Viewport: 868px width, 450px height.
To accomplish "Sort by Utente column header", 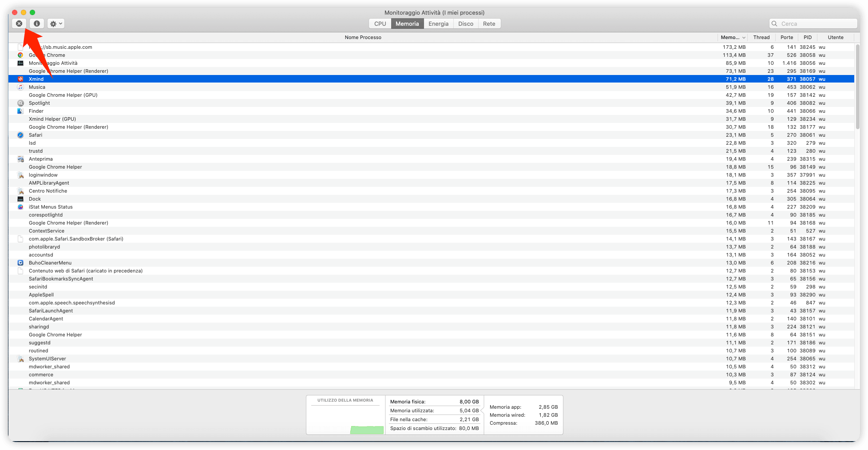I will pos(836,37).
